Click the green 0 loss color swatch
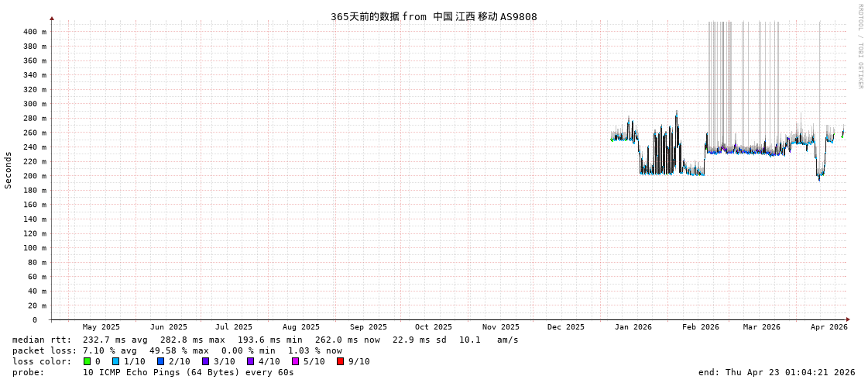Viewport: 868px width, 383px height. [x=87, y=361]
